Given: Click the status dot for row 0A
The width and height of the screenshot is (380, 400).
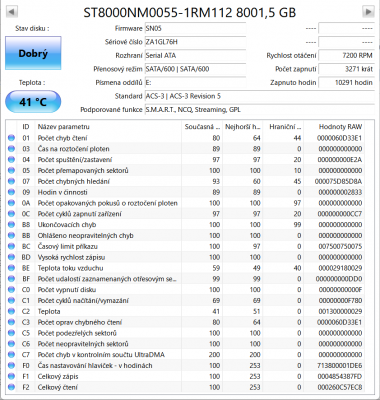Looking at the screenshot, I should (x=11, y=203).
